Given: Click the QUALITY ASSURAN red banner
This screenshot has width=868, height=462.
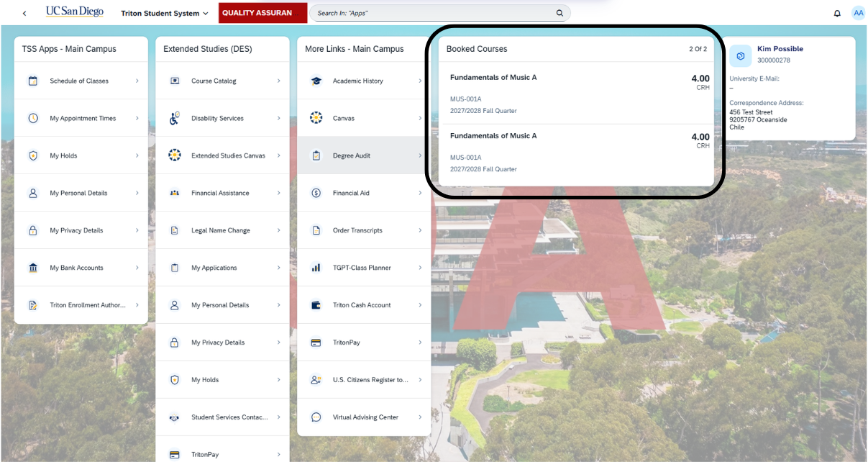Looking at the screenshot, I should (262, 13).
